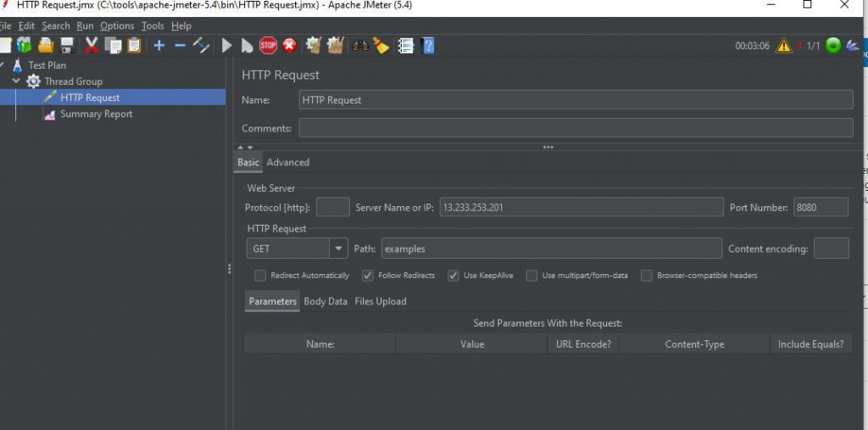Toggle the Use KeepAlive checkbox
The height and width of the screenshot is (430, 868).
(x=453, y=276)
